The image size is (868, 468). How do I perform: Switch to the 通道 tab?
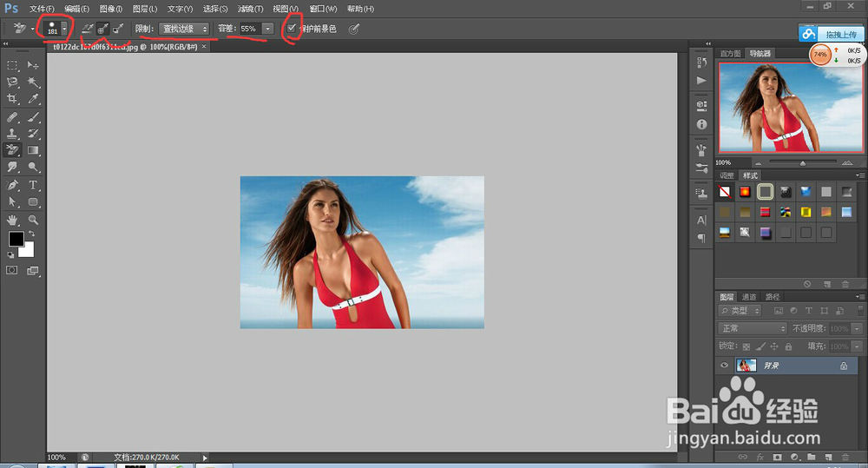tap(749, 297)
